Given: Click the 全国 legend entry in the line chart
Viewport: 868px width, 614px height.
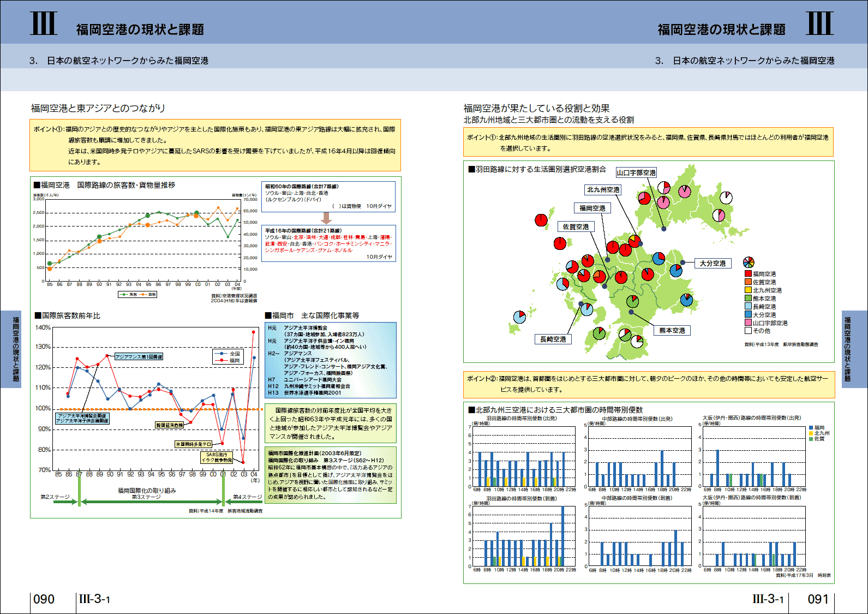Looking at the screenshot, I should tap(228, 354).
